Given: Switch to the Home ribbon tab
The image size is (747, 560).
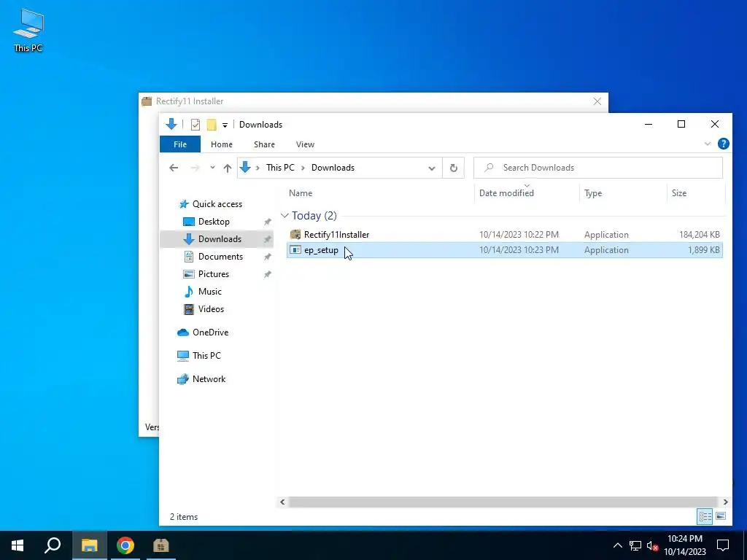Looking at the screenshot, I should click(222, 144).
